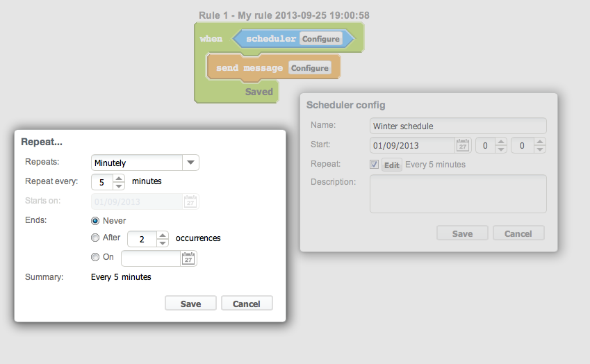Screen dimensions: 590x364
Task: Open calendar icon next to Scheduler Start date
Action: 462,145
